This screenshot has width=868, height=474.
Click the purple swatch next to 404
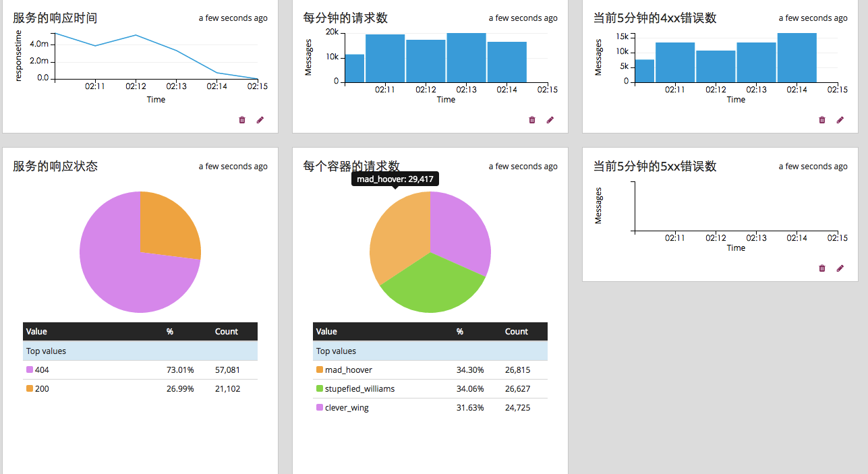pyautogui.click(x=28, y=369)
